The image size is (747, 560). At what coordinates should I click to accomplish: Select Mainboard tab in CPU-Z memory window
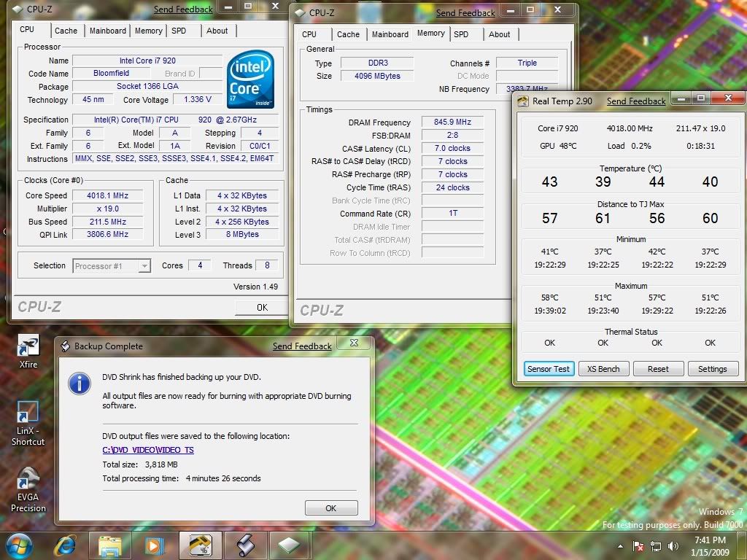390,34
